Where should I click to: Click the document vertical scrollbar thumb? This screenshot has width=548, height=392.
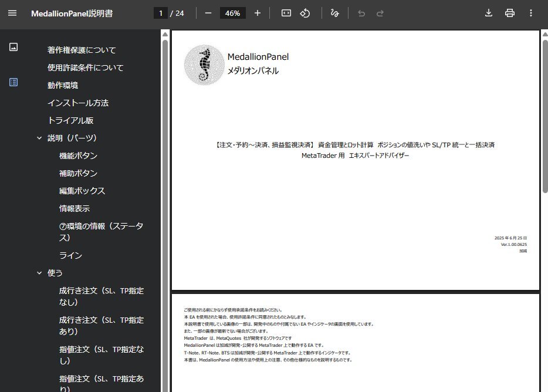pos(545,116)
